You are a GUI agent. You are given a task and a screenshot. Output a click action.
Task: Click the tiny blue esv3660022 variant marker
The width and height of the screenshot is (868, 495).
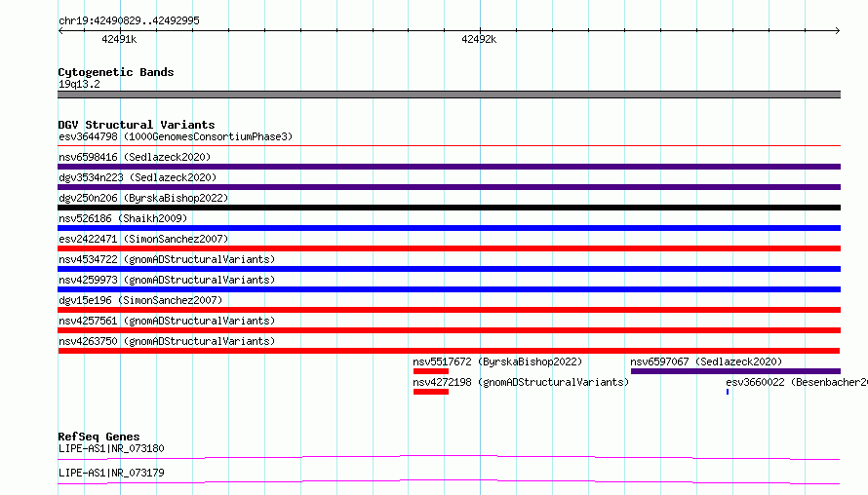click(x=728, y=392)
